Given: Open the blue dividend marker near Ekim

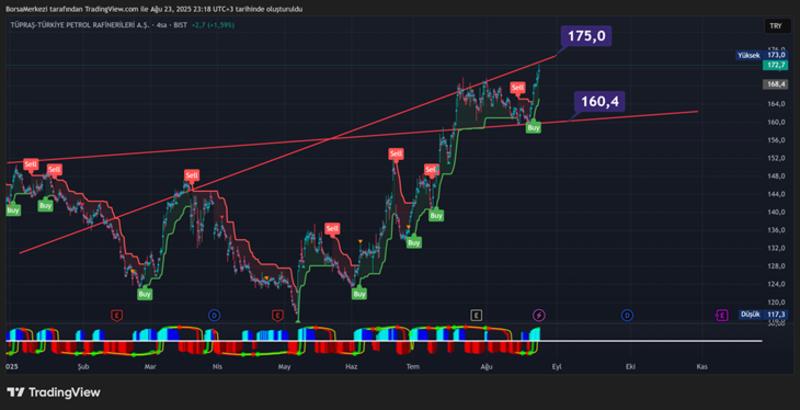Looking at the screenshot, I should pyautogui.click(x=627, y=316).
